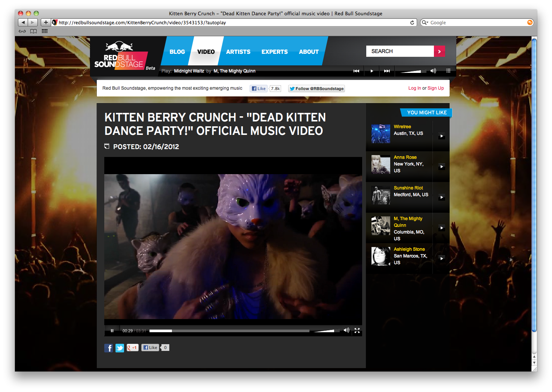This screenshot has width=552, height=392.
Task: Mute the video player volume icon
Action: [x=346, y=330]
